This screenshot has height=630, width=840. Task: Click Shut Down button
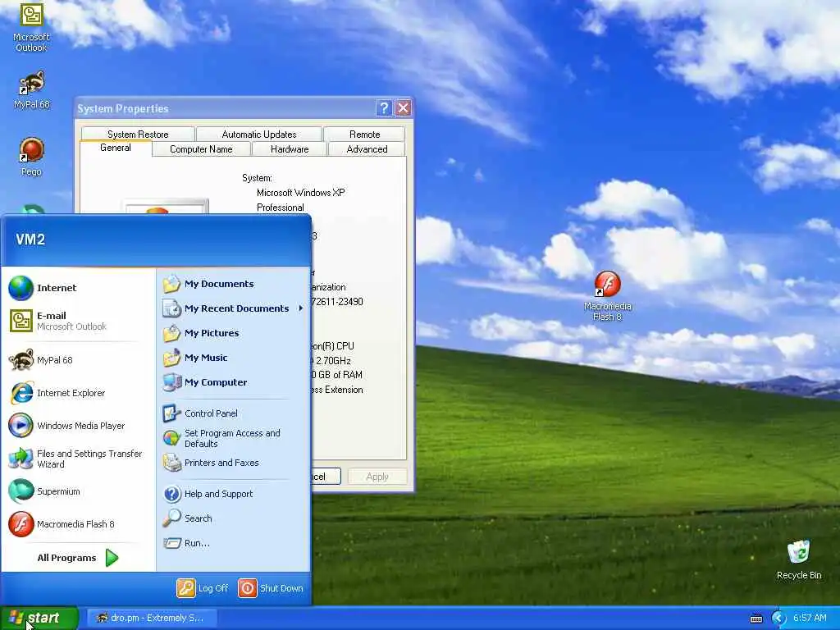point(271,588)
